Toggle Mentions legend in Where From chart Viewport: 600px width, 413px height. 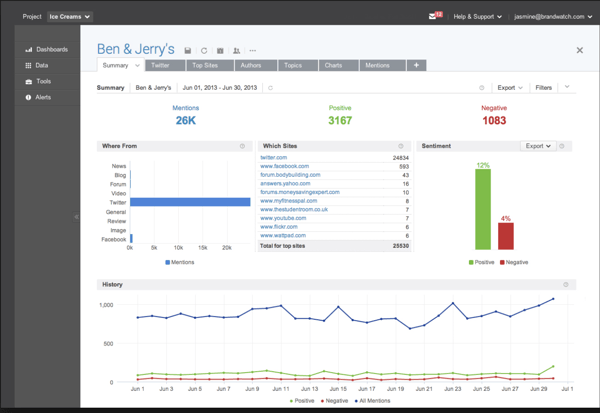coord(179,262)
